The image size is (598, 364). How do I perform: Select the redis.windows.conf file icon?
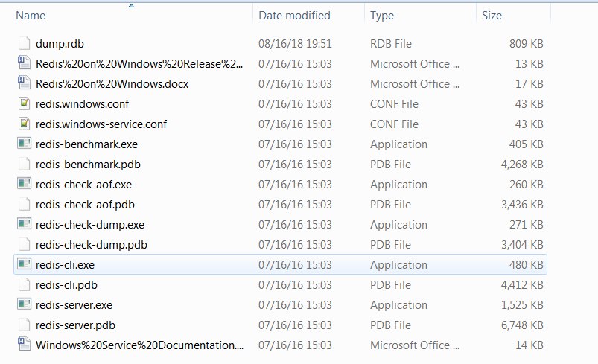24,103
